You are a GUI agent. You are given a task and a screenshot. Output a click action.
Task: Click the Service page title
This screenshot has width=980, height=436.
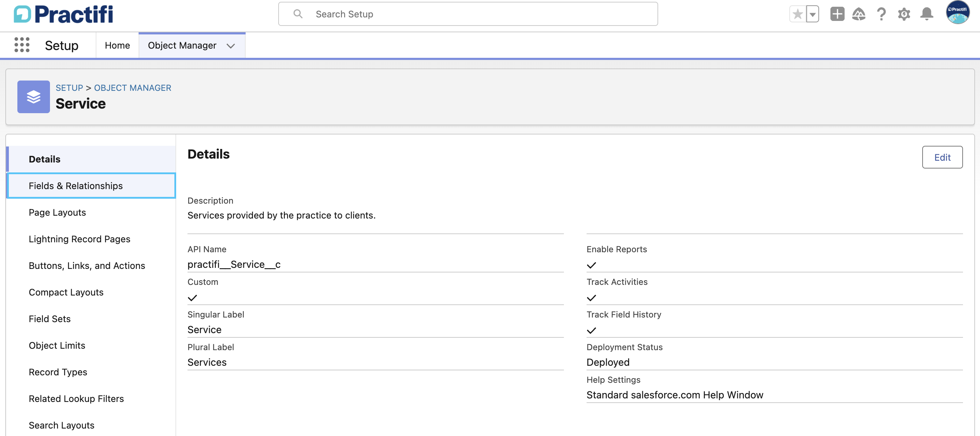point(81,104)
